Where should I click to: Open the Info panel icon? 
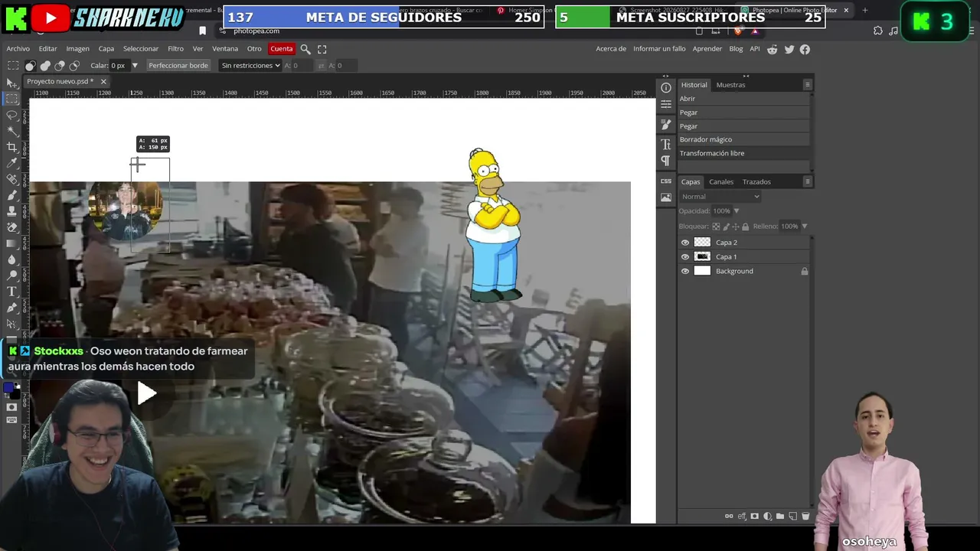tap(666, 88)
